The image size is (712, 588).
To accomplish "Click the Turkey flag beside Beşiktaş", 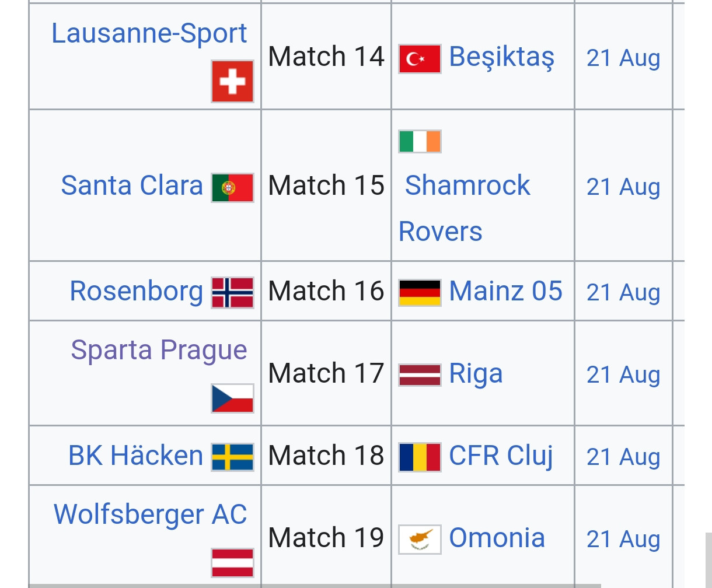I will [420, 59].
